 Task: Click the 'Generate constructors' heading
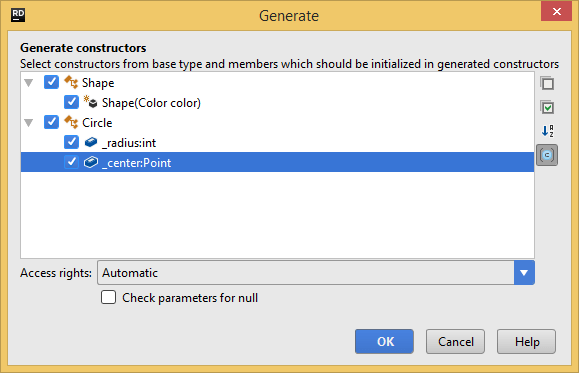coord(83,48)
